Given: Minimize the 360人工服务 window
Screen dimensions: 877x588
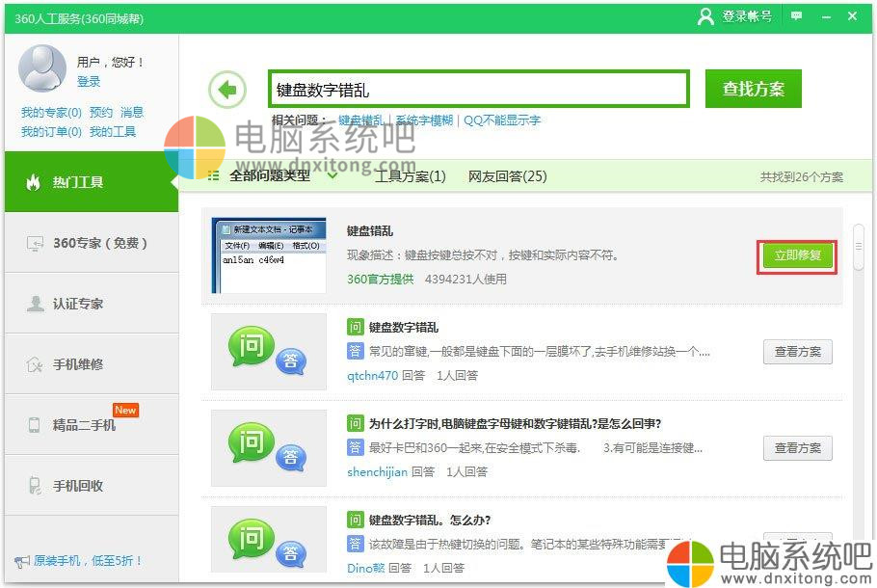Looking at the screenshot, I should 826,16.
